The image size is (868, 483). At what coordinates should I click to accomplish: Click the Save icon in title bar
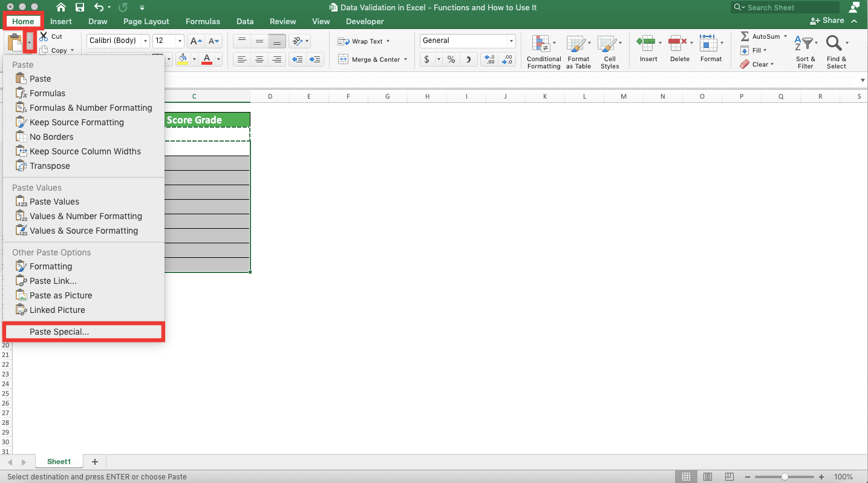click(x=80, y=7)
